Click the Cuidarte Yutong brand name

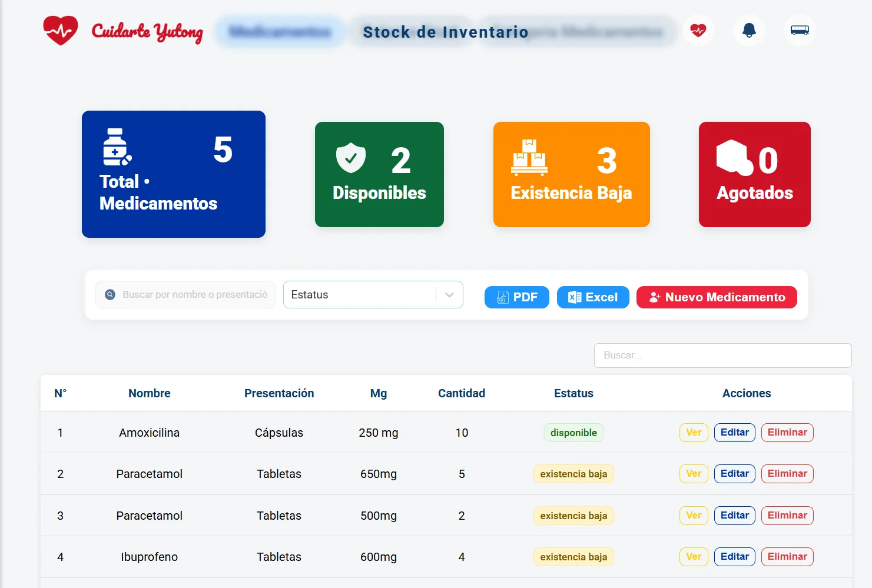tap(147, 32)
